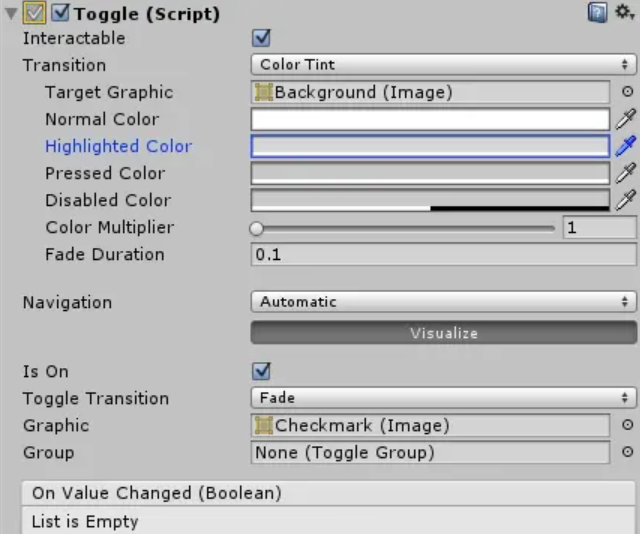Screen dimensions: 640x534
Task: Open object picker for Checkmark Graphic
Action: pyautogui.click(x=627, y=425)
